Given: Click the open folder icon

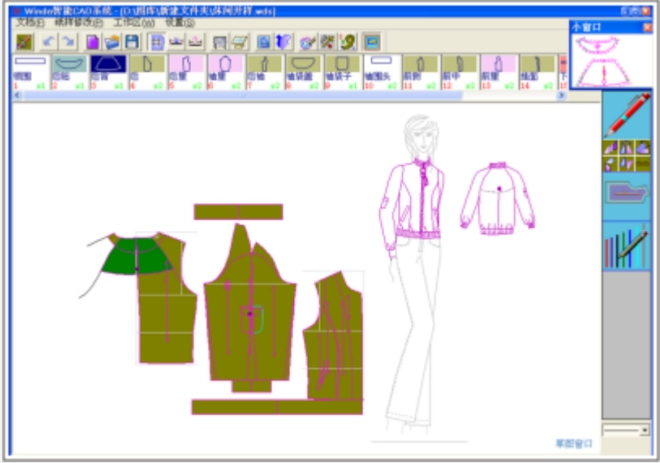Looking at the screenshot, I should click(x=112, y=41).
